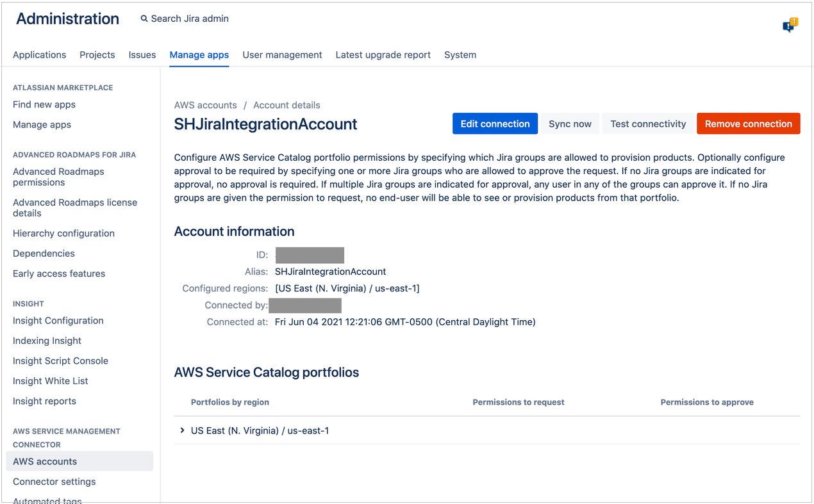Open Insight Configuration
Screen dimensions: 814x504
pos(58,321)
